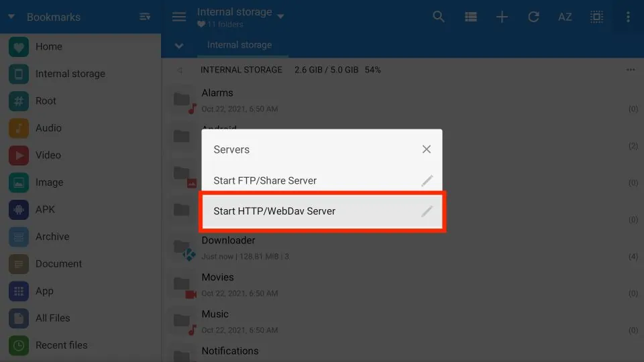Open the Downloader folder

[402, 248]
